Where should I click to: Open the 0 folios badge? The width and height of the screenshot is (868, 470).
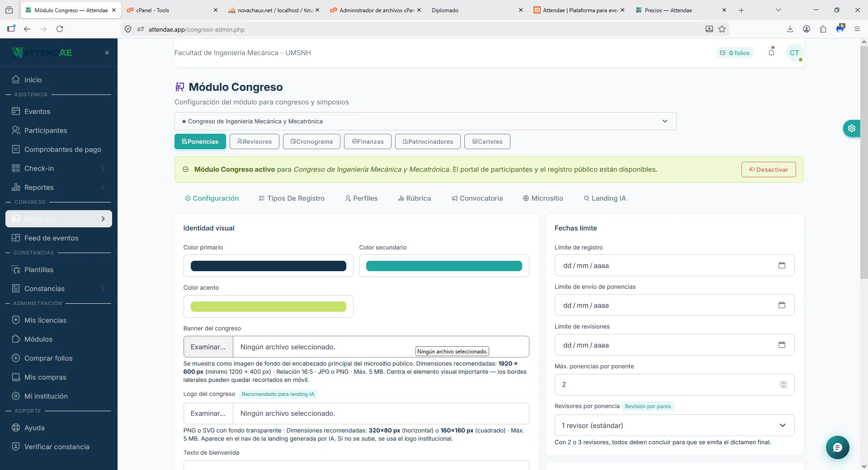[x=735, y=53]
